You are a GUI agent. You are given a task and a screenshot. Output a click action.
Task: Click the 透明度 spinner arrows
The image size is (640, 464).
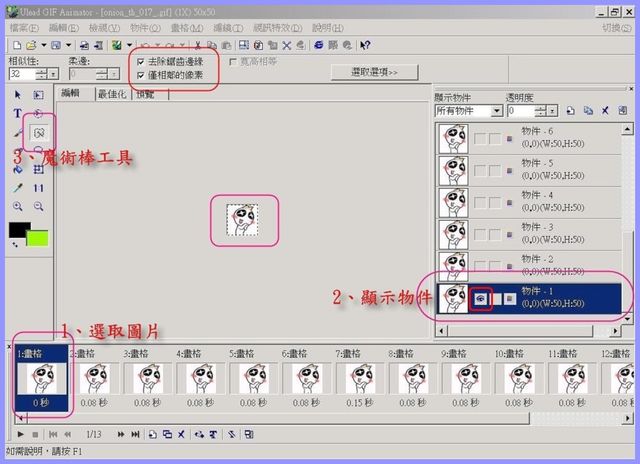541,111
